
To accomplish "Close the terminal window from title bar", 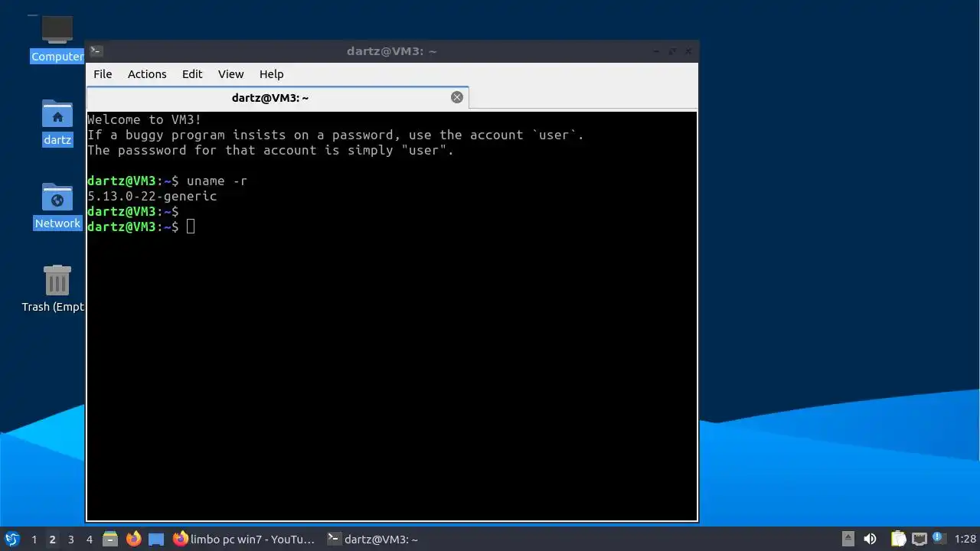I will click(x=688, y=51).
